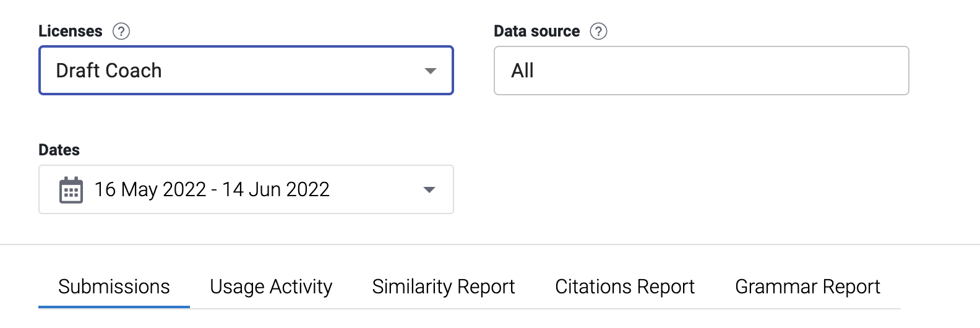The width and height of the screenshot is (980, 328).
Task: Switch to the Similarity Report tab
Action: point(444,287)
